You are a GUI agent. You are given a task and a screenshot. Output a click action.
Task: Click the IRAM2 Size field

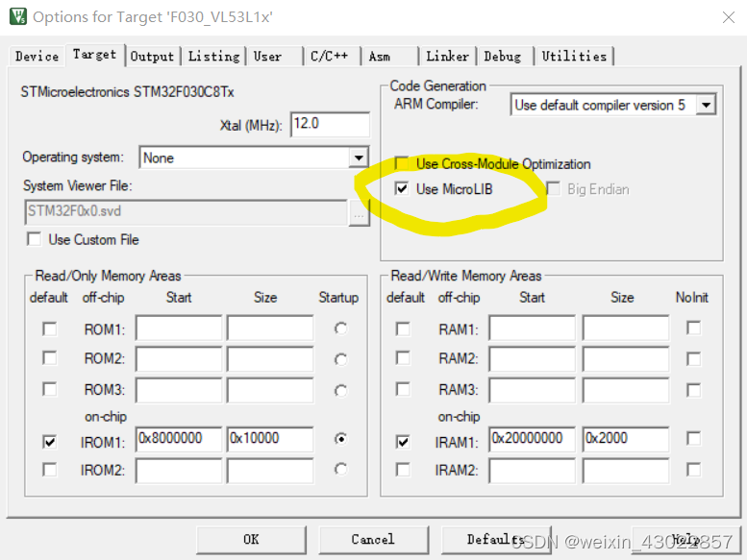tap(626, 471)
